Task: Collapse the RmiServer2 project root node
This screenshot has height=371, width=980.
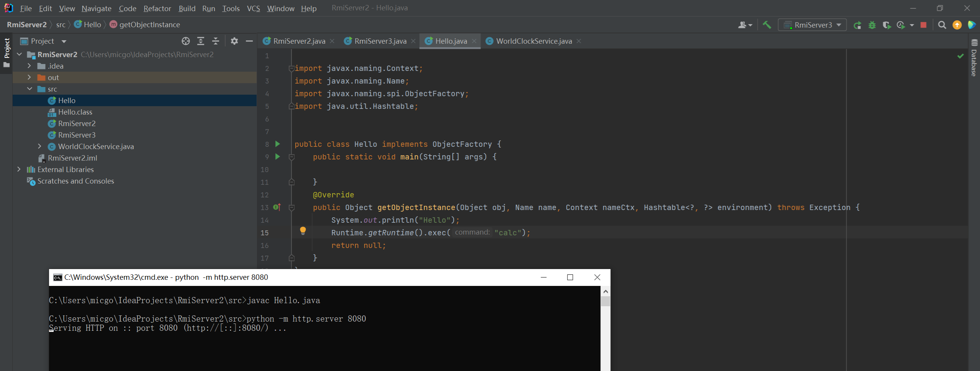Action: coord(19,54)
